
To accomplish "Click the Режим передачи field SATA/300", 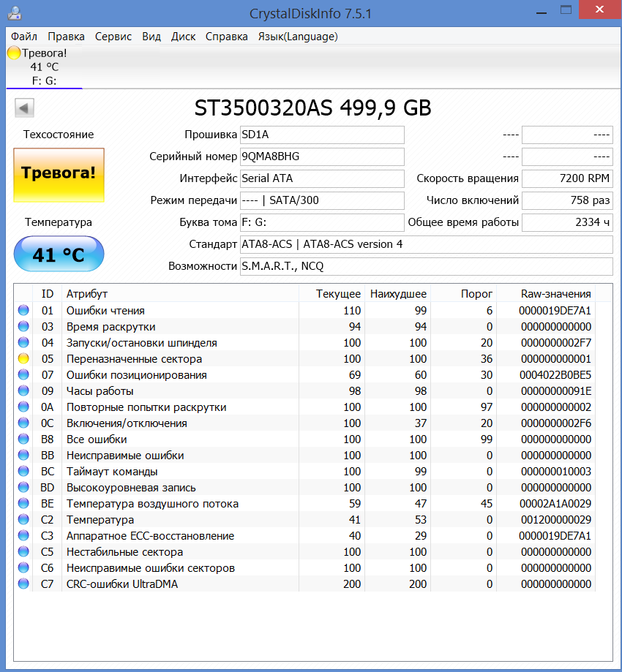I will click(322, 200).
